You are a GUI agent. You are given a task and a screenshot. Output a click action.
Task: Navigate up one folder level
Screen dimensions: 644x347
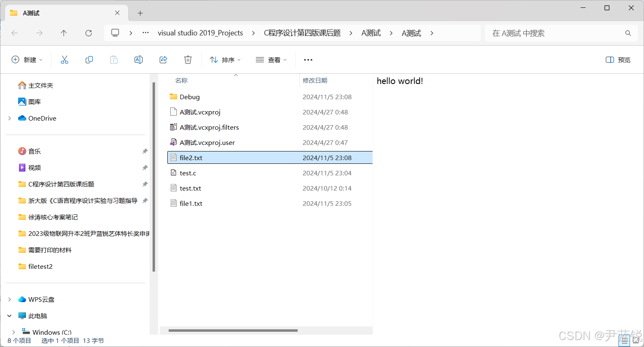pos(64,33)
